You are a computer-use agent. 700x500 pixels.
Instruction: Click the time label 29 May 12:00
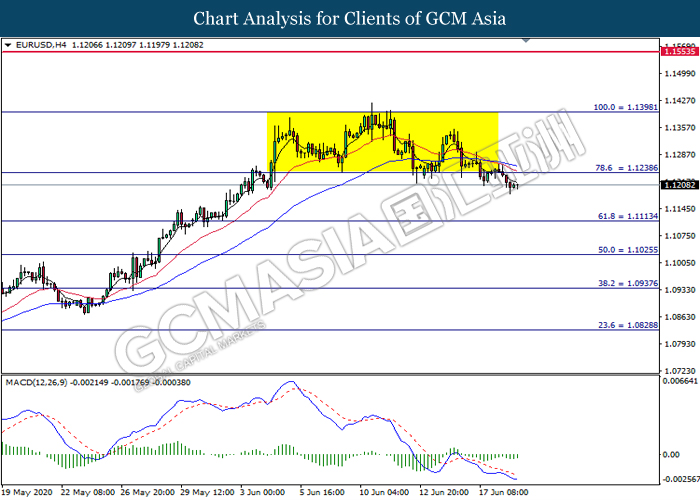208,492
